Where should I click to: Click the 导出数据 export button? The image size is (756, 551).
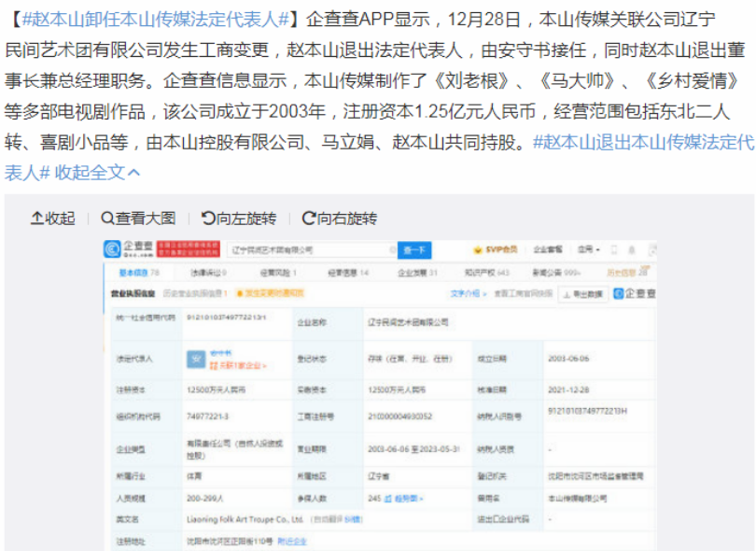583,294
